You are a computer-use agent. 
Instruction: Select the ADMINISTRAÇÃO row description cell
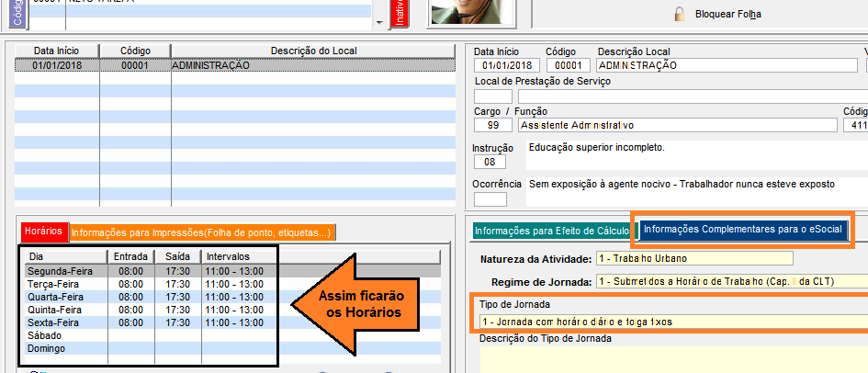click(313, 65)
